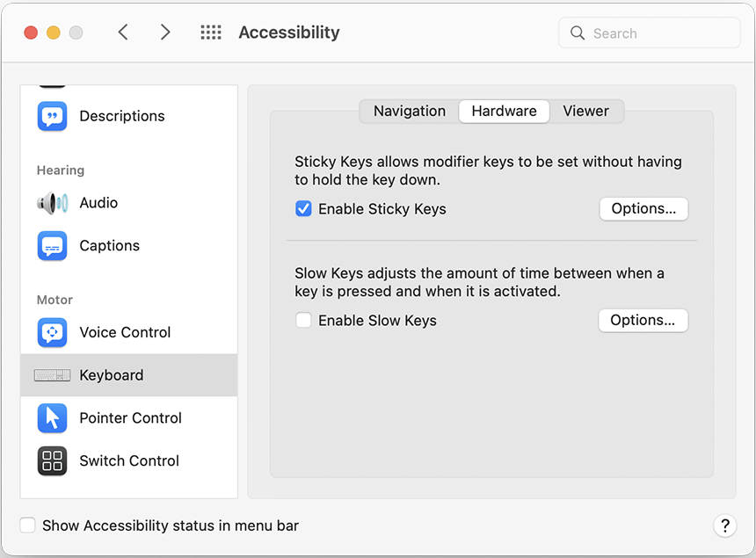Screen dimensions: 756x558
Task: Select the Audio speaker icon
Action: coord(52,203)
